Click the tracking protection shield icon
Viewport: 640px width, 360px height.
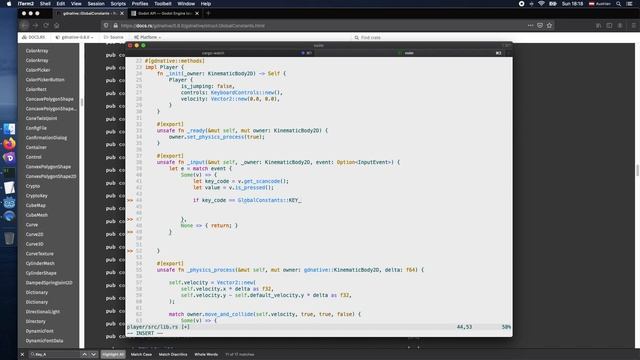pos(107,25)
